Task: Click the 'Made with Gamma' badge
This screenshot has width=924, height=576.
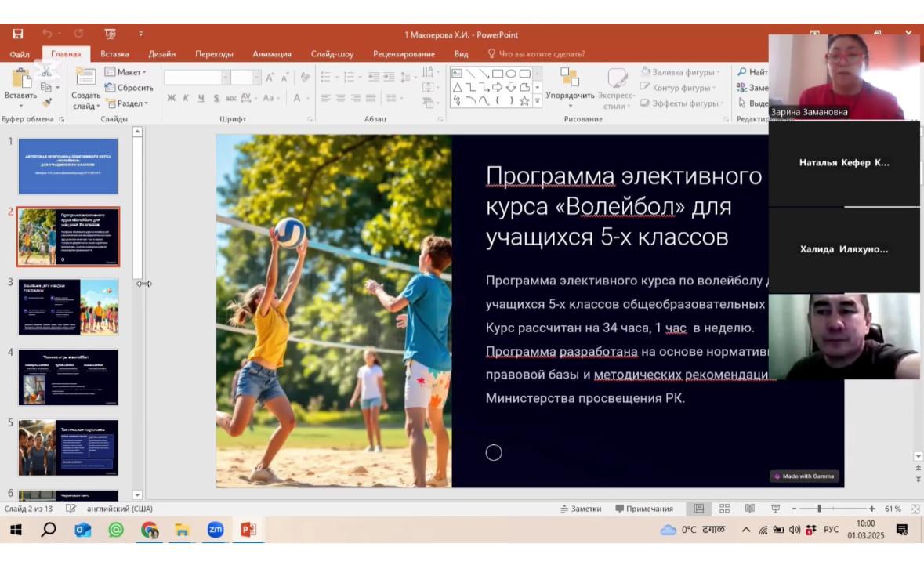Action: (804, 476)
